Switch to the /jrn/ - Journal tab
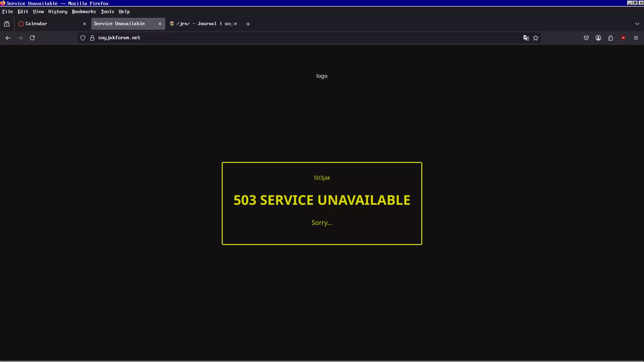This screenshot has width=644, height=362. 204,24
